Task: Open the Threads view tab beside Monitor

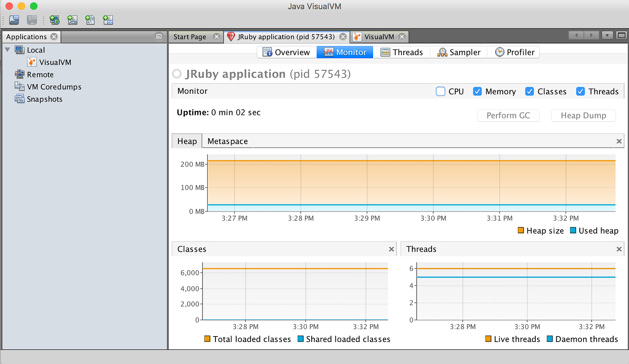Action: 401,52
